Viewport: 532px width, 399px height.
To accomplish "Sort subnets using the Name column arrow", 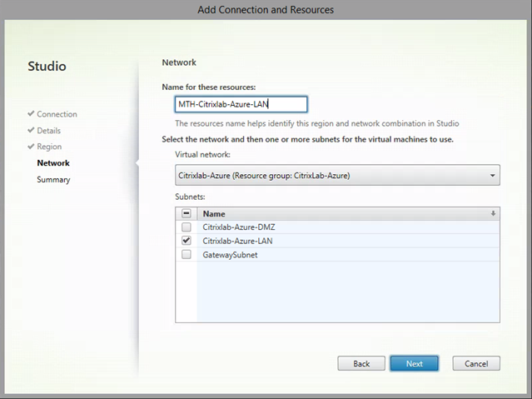I will (493, 213).
